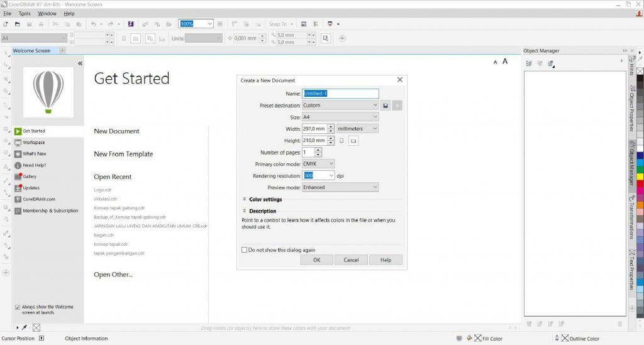Image resolution: width=644 pixels, height=345 pixels.
Task: Expand the Color settings section
Action: (244, 199)
